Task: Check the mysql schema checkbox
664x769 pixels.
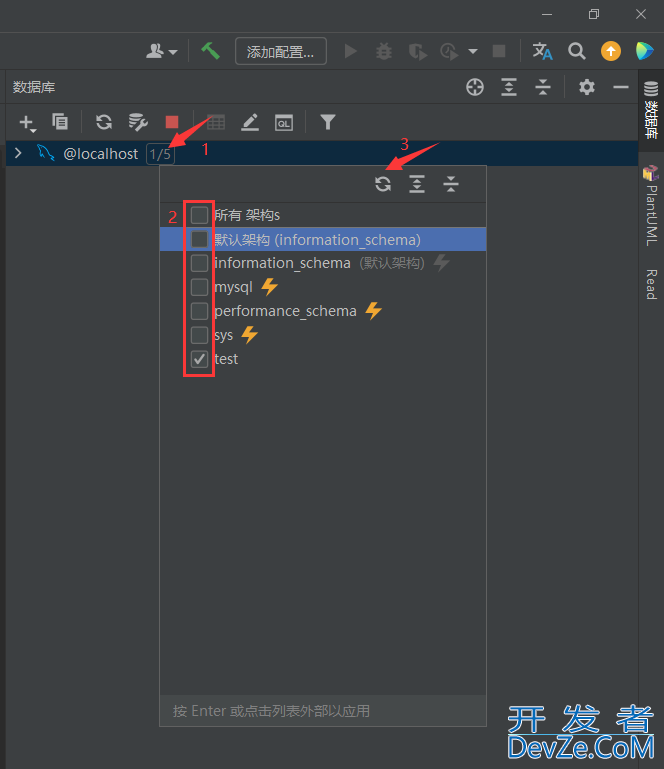Action: coord(199,287)
